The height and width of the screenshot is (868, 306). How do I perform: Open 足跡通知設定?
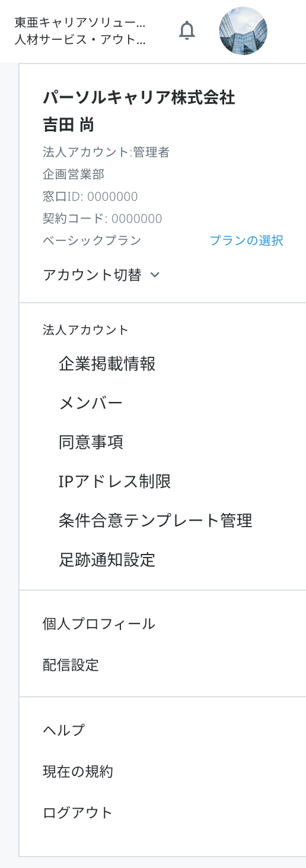(107, 560)
